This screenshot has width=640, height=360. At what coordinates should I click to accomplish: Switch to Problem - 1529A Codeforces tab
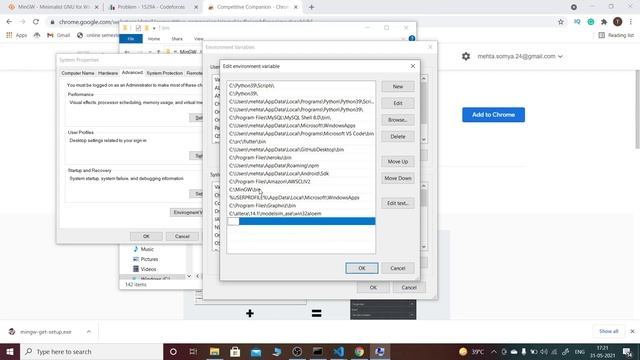coord(152,7)
